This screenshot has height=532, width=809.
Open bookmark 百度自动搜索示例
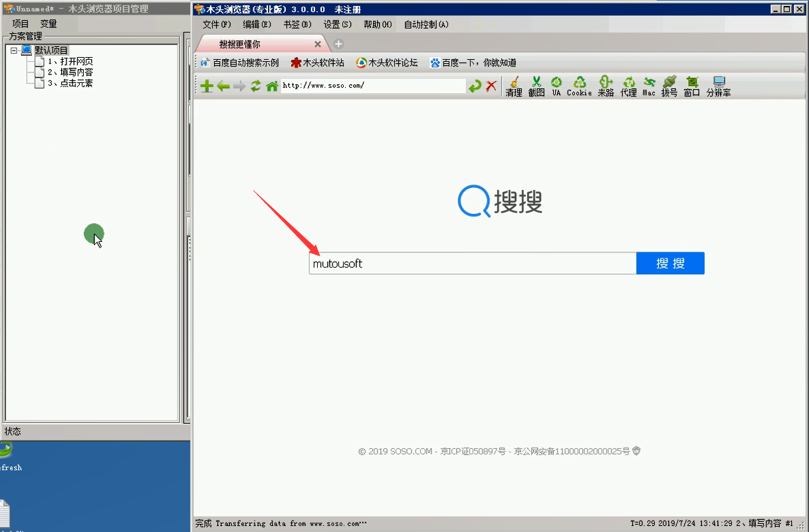click(240, 62)
